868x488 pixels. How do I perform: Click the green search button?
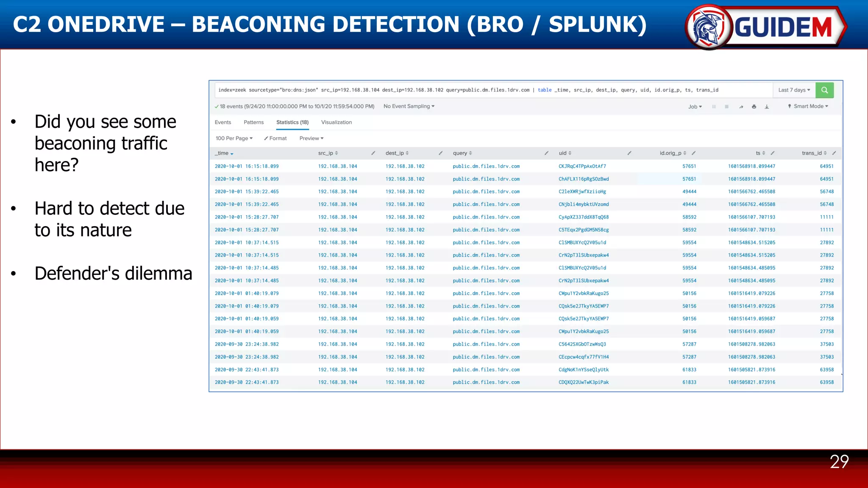[824, 90]
